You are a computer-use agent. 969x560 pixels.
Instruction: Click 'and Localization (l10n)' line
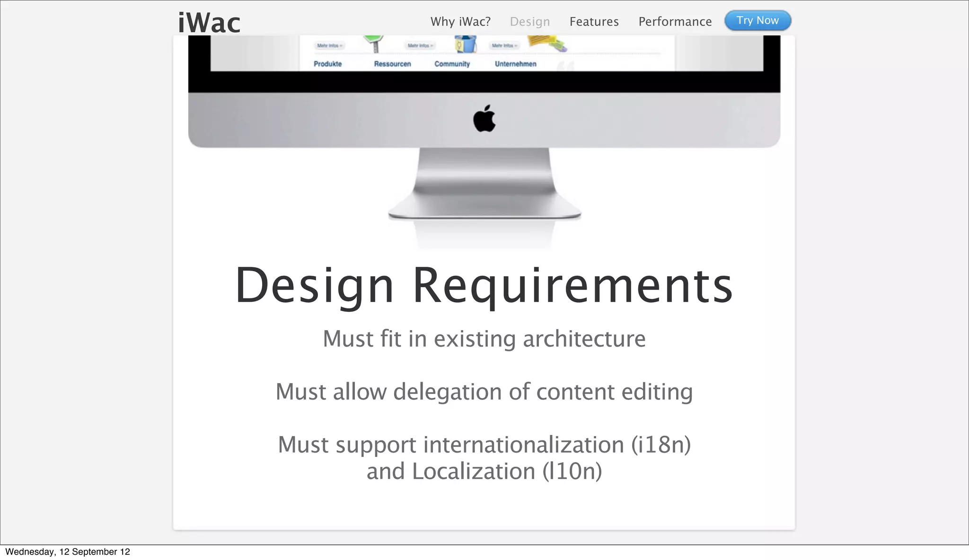pos(484,471)
